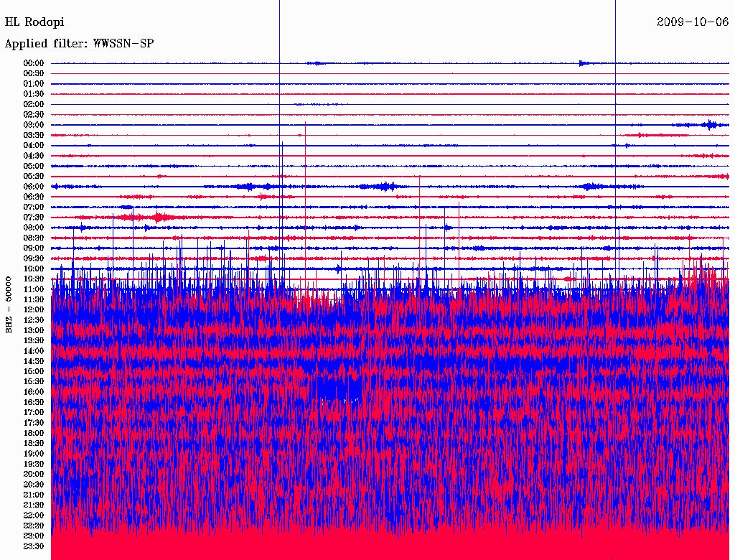
Task: Select the 11:00 time label
Action: click(x=34, y=289)
